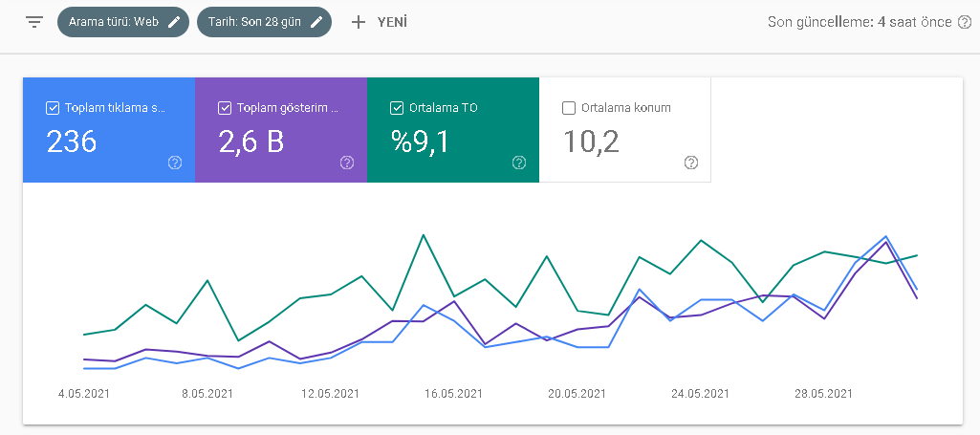Click the 16.05.2021 date on chart axis
Image resolution: width=980 pixels, height=435 pixels.
point(454,394)
